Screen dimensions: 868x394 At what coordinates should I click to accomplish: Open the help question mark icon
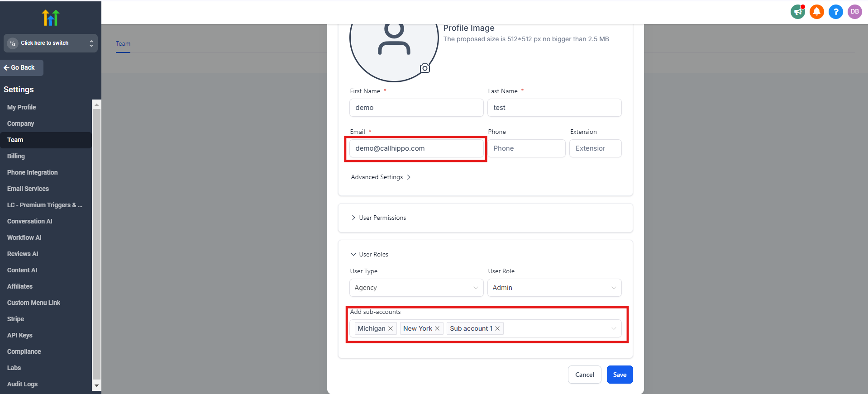pyautogui.click(x=836, y=12)
